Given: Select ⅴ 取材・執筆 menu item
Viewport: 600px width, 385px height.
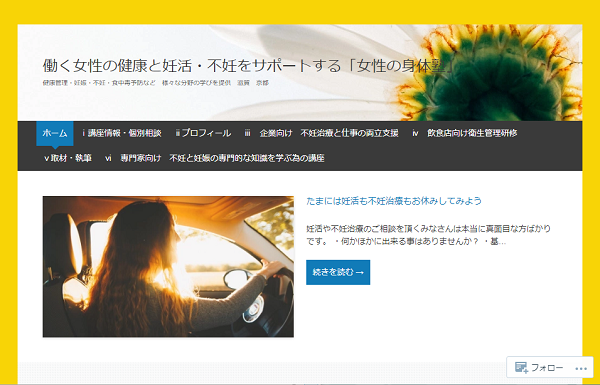Looking at the screenshot, I should 68,158.
